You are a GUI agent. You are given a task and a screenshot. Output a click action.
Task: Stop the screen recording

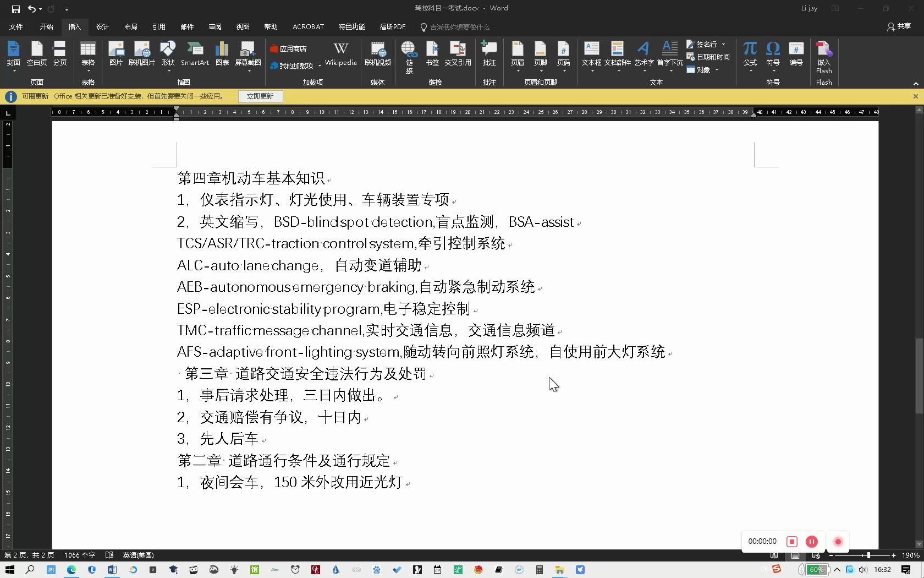point(792,541)
